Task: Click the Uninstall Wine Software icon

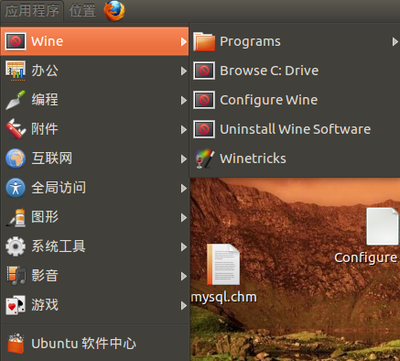Action: (x=204, y=129)
